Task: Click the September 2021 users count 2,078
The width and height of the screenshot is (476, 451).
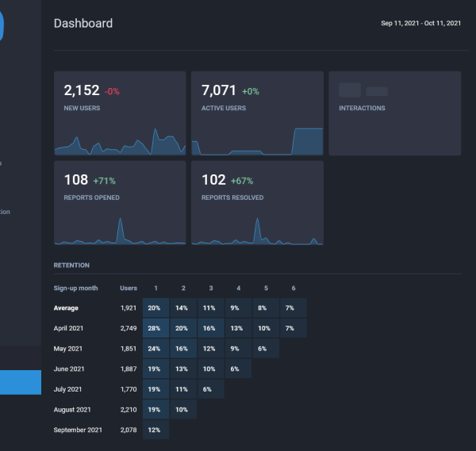Action: 129,430
